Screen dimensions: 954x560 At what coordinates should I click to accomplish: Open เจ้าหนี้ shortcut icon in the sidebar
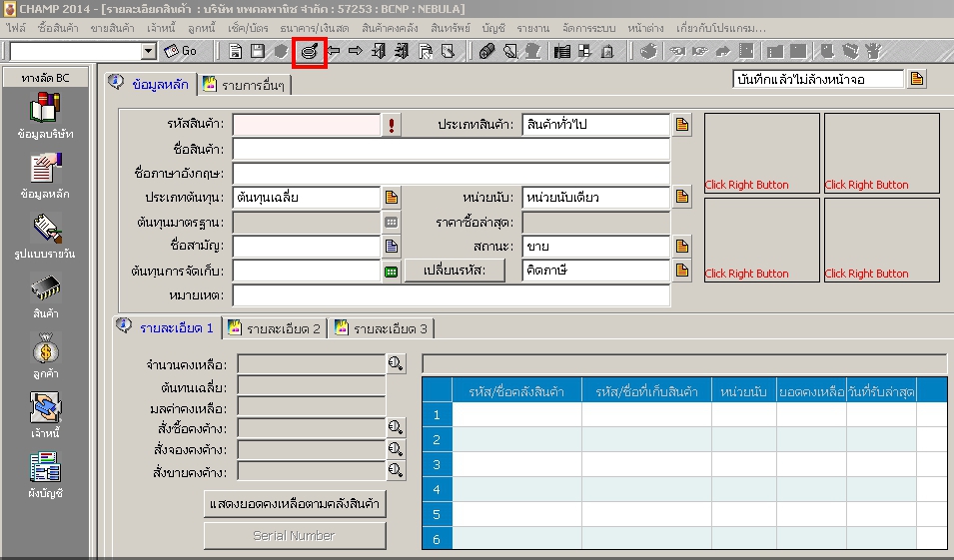[45, 415]
